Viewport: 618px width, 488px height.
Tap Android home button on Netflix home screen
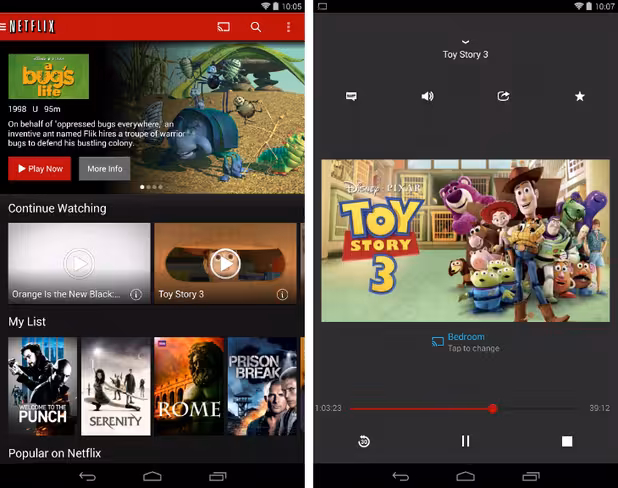152,476
